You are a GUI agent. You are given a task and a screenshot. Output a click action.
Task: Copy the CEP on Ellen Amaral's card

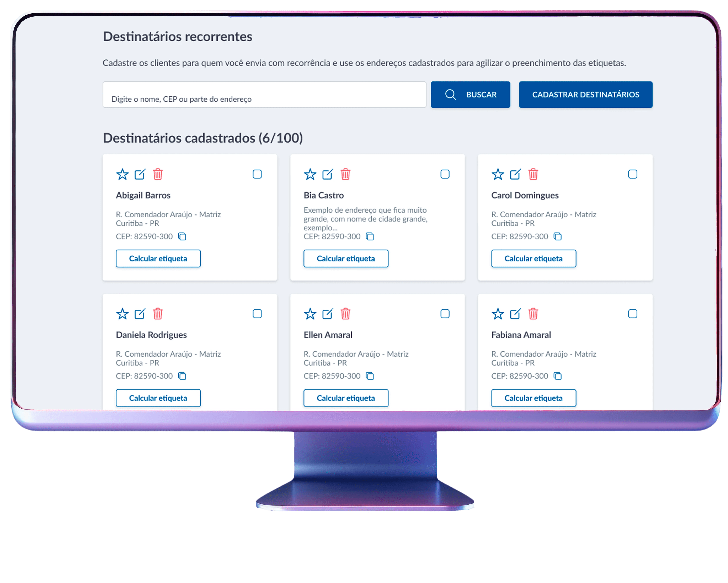(x=370, y=376)
